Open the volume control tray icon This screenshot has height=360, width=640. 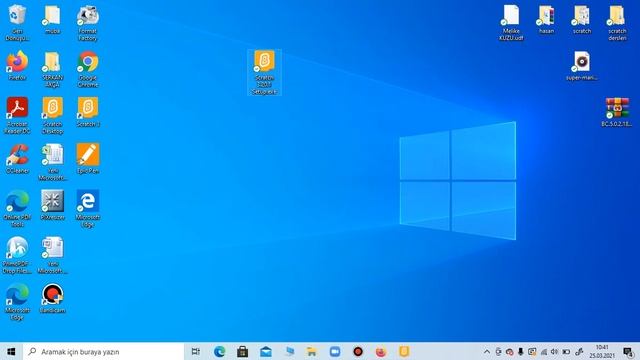point(554,351)
